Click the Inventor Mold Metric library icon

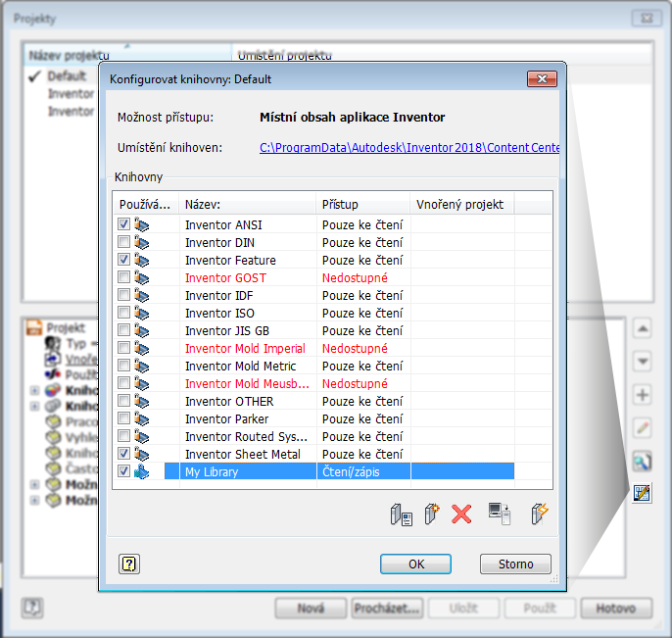tap(141, 366)
